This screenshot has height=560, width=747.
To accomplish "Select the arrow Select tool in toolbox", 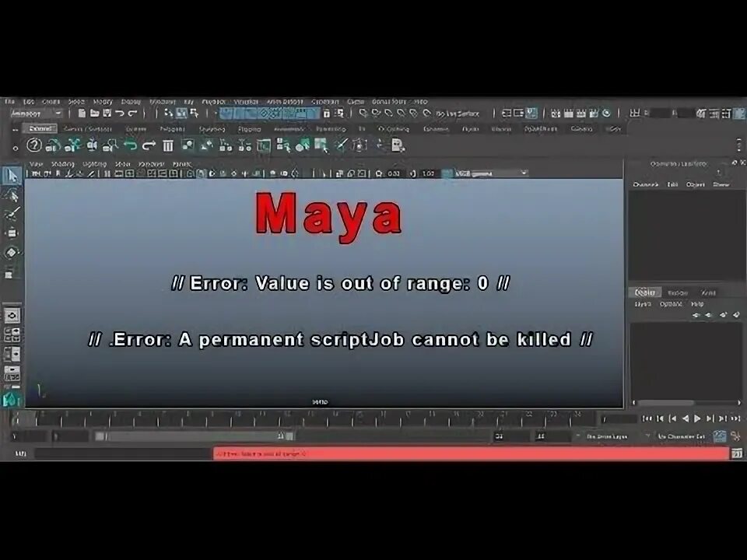I will [12, 176].
